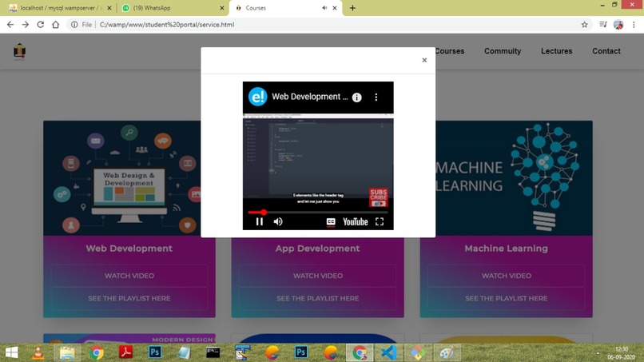This screenshot has height=362, width=644.
Task: Click See The Playlist Here under Machine Learning
Action: (506, 298)
